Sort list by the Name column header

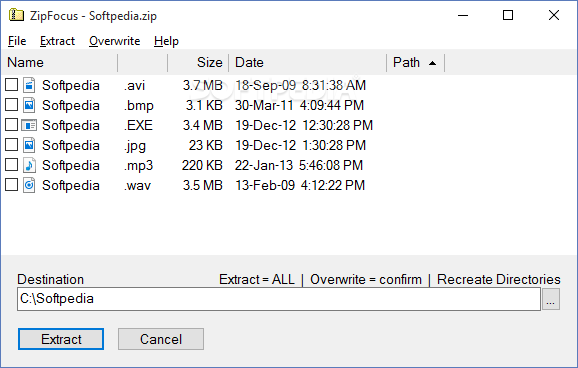point(59,62)
